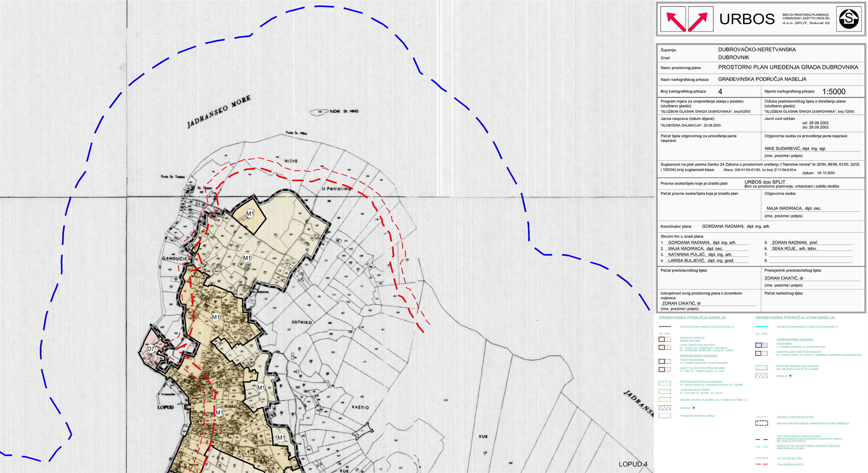
Task: Click the dashed black rectangle legend symbol
Action: click(761, 423)
